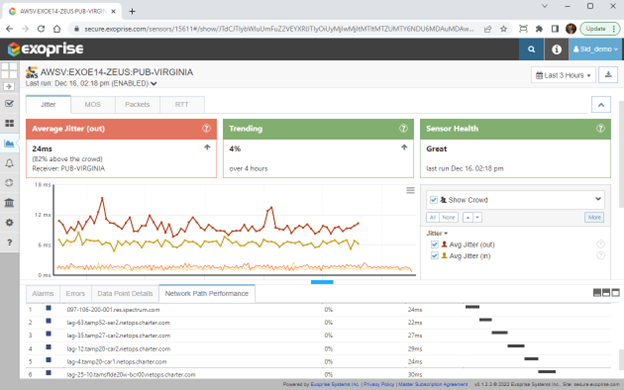624x390 pixels.
Task: Reload the page with browser refresh icon
Action: [x=41, y=29]
